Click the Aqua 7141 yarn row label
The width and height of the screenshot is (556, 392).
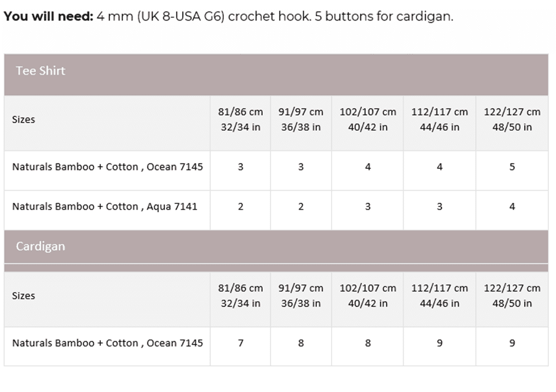coord(104,206)
